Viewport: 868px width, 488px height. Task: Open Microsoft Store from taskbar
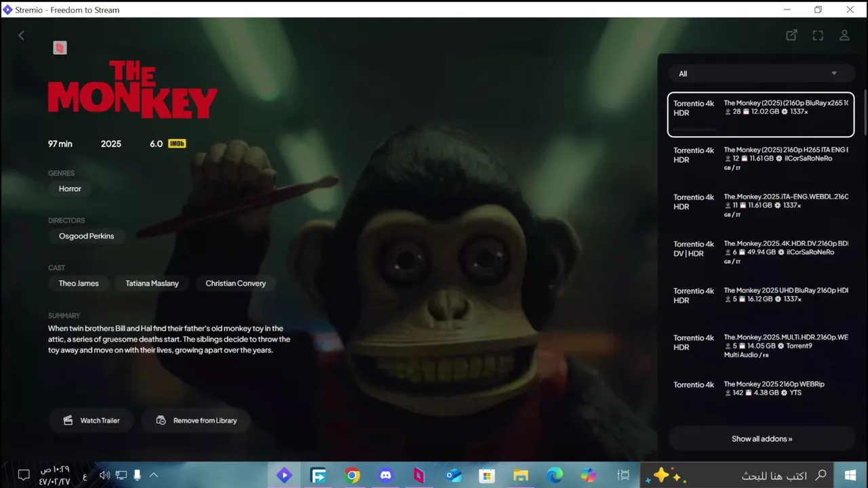point(486,475)
